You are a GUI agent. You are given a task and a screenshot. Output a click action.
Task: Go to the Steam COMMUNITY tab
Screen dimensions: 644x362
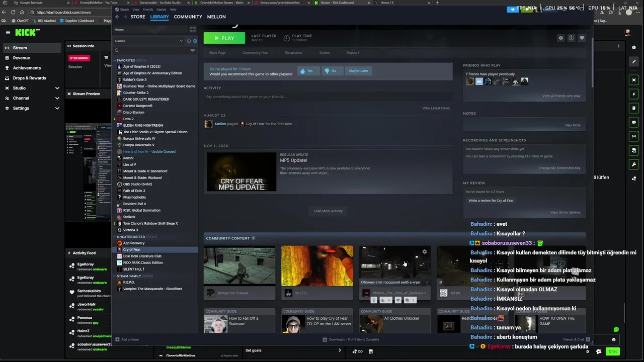pyautogui.click(x=188, y=17)
